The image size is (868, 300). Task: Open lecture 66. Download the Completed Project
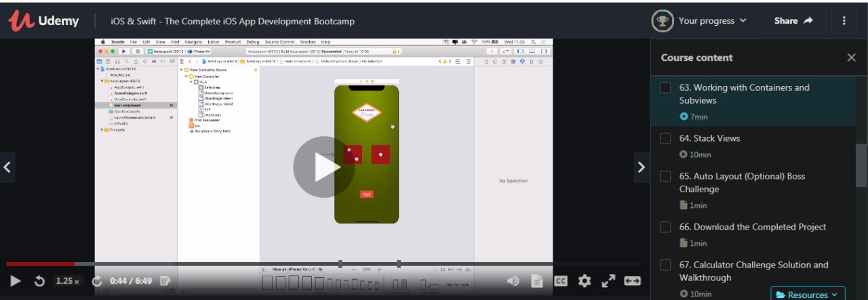click(x=753, y=227)
